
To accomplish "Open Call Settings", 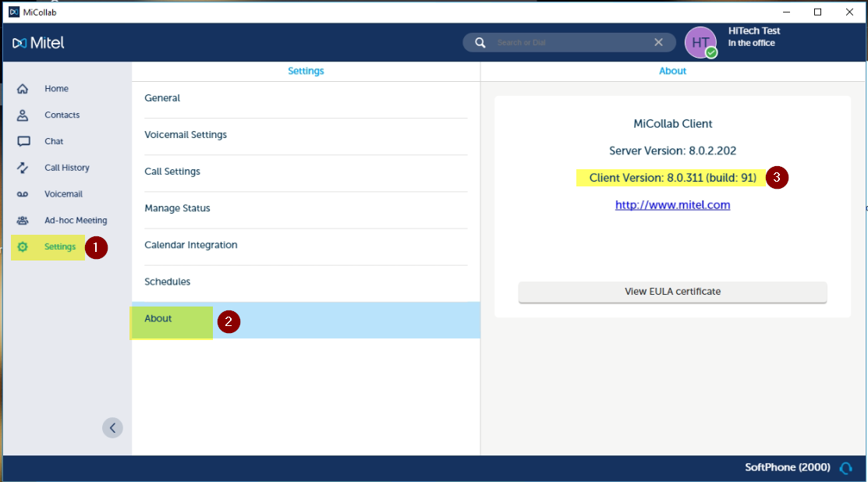I will (x=172, y=172).
